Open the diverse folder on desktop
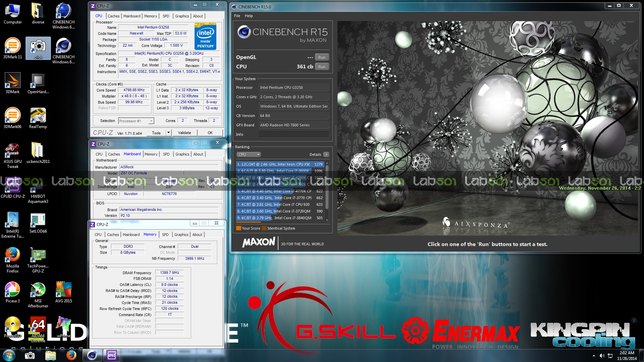This screenshot has width=644, height=362. click(38, 14)
